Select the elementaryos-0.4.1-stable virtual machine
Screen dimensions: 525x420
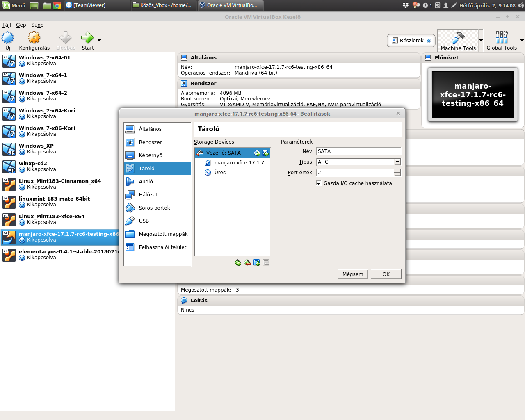click(60, 255)
